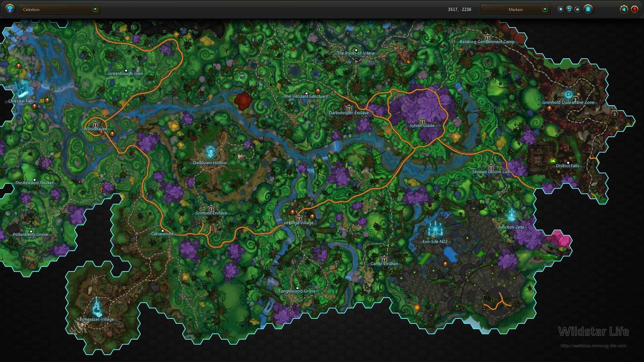Click the green player arrow near District Falls
This screenshot has height=362, width=644.
pos(553,161)
